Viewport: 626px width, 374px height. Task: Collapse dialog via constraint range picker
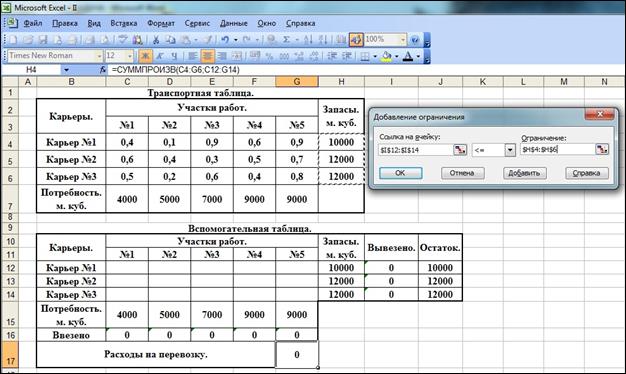(x=602, y=150)
